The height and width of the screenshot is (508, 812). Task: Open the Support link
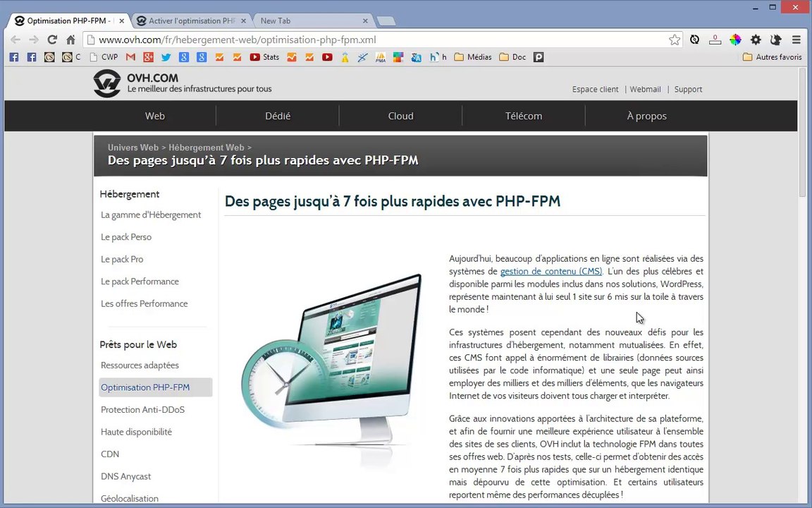click(x=688, y=89)
